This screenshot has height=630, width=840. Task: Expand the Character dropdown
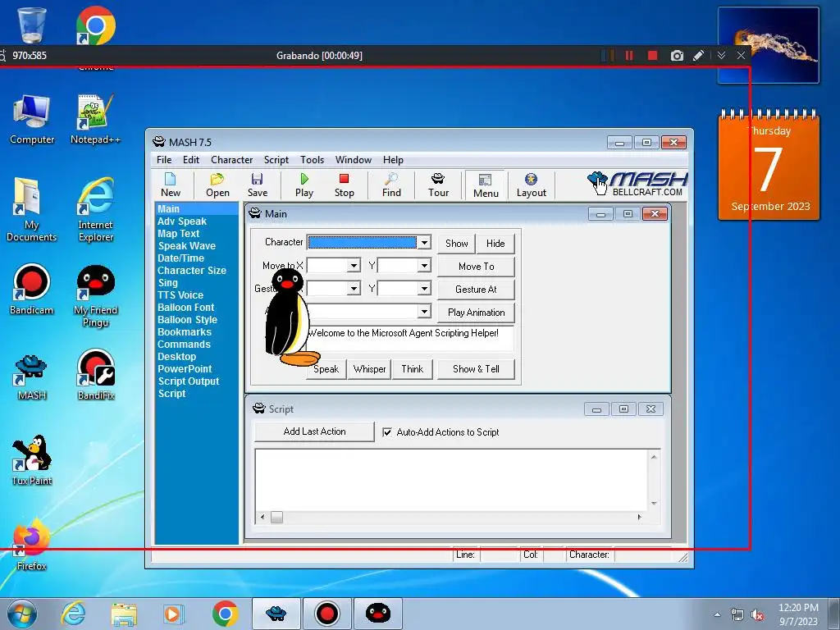[x=424, y=243]
